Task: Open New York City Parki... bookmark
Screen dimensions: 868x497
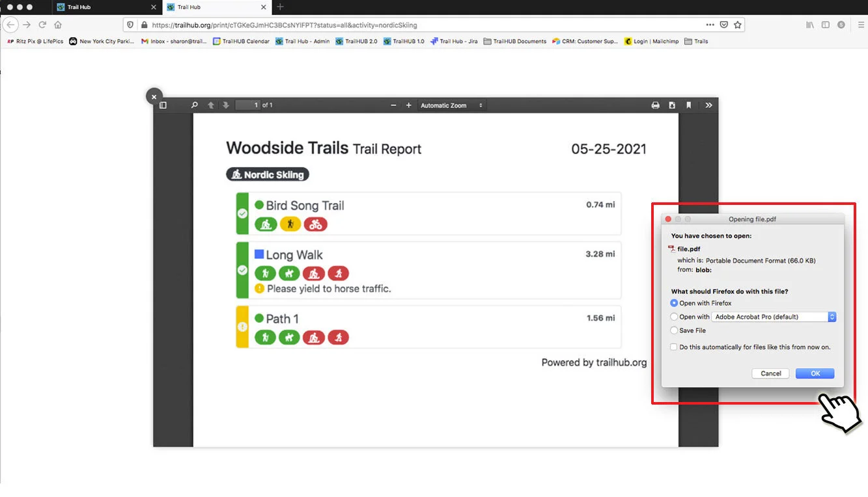Action: [x=102, y=41]
